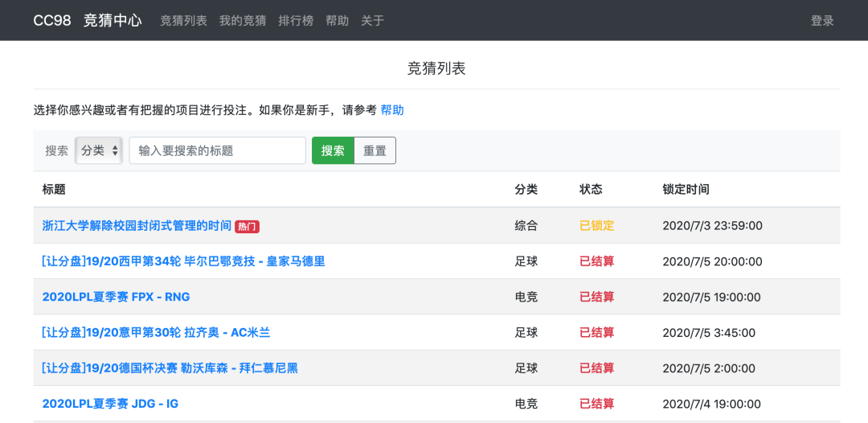Click the 搜索 label beside the category selector
This screenshot has height=423, width=868.
tap(56, 150)
